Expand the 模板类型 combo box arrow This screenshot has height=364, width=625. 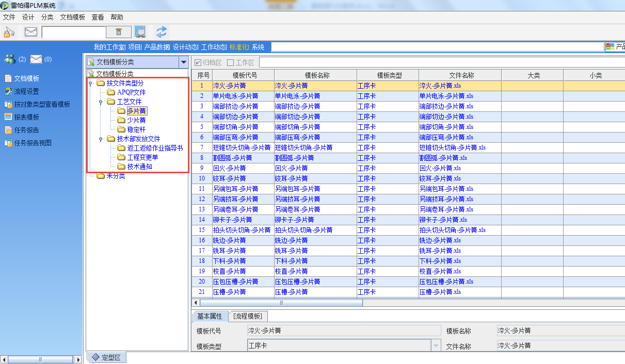436,345
